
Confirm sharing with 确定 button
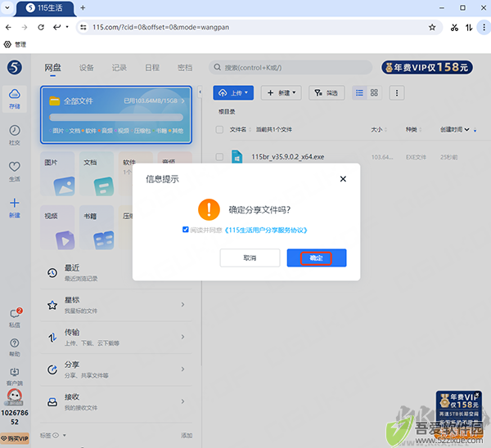[x=316, y=258]
